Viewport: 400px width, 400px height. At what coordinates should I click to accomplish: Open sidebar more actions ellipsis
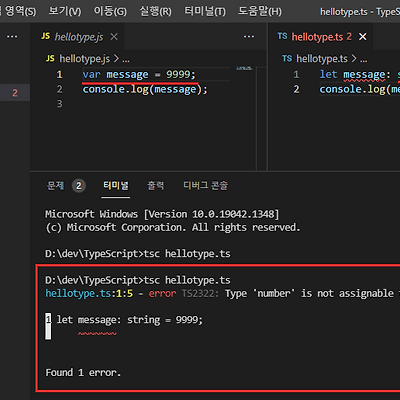[x=12, y=36]
